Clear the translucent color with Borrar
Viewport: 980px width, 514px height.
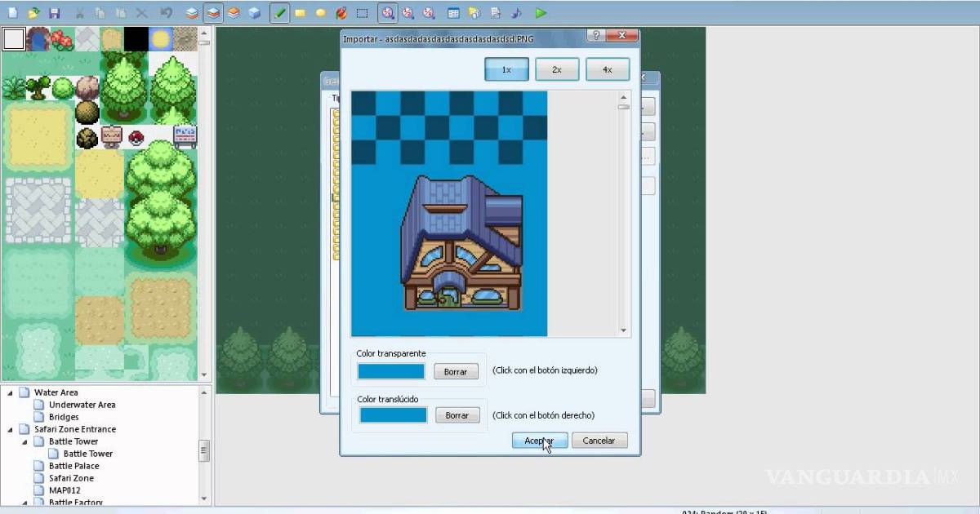pos(457,415)
